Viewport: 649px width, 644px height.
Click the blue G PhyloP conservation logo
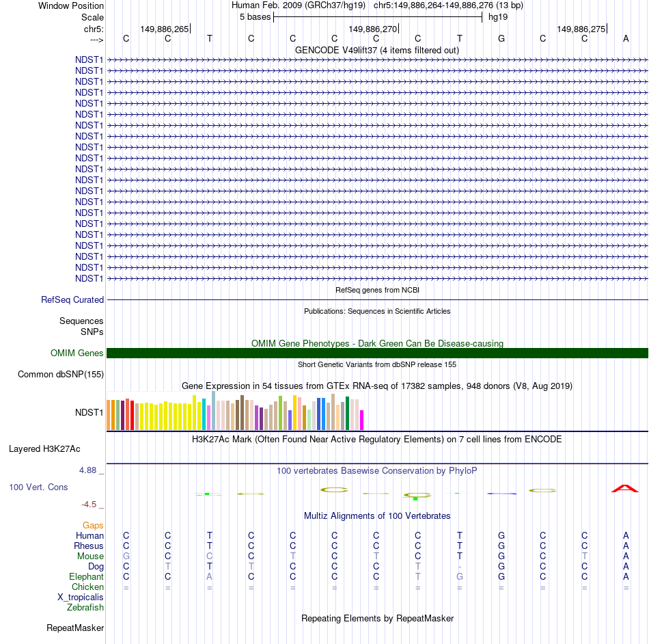[x=501, y=493]
